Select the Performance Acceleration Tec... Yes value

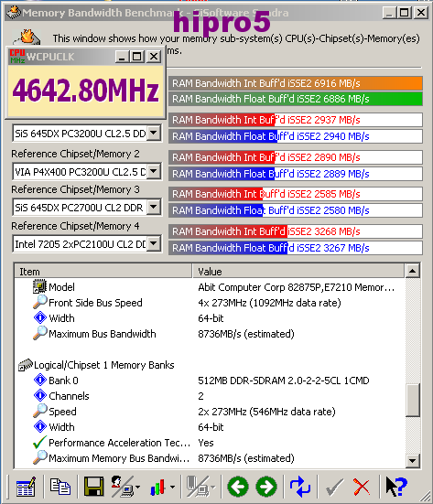(x=206, y=443)
